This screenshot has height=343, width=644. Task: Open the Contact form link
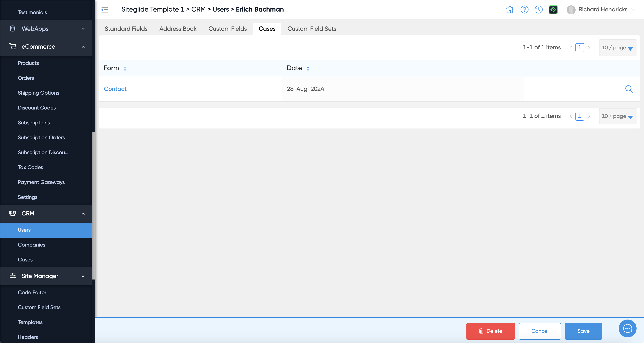[115, 89]
